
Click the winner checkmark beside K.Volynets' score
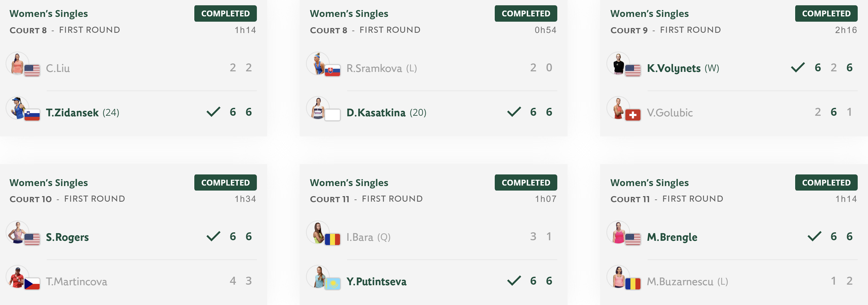point(798,67)
